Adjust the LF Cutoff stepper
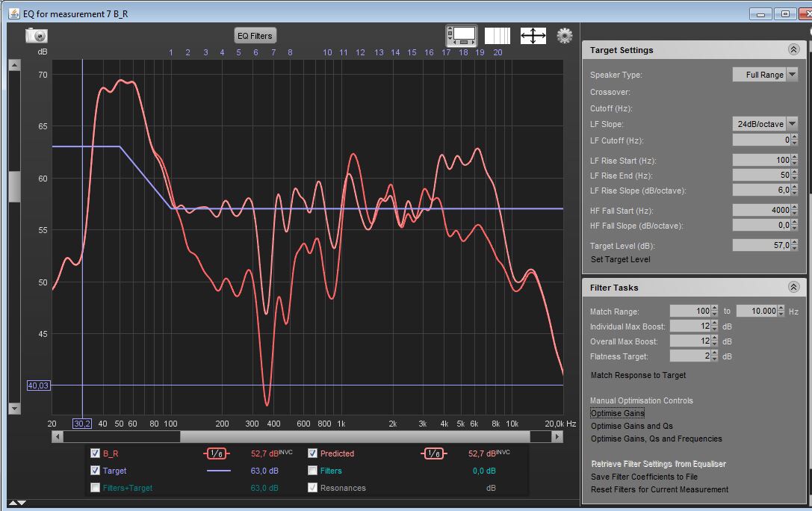812x511 pixels. pyautogui.click(x=794, y=140)
